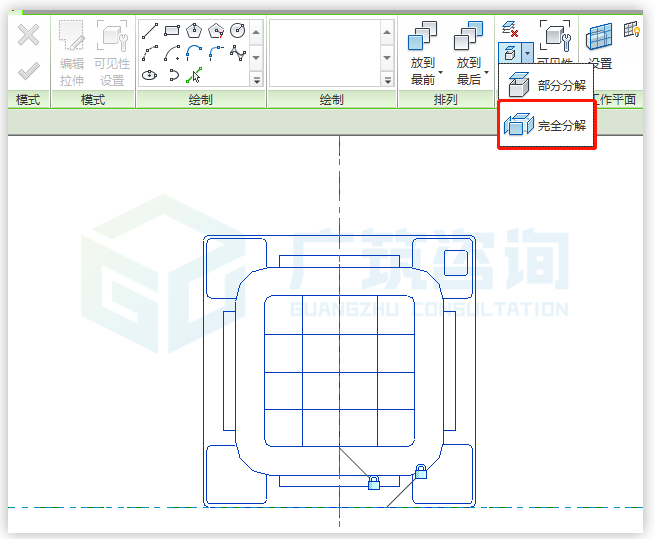Image resolution: width=655 pixels, height=539 pixels.
Task: Click the small rounded square in drawing corner
Action: [x=456, y=263]
